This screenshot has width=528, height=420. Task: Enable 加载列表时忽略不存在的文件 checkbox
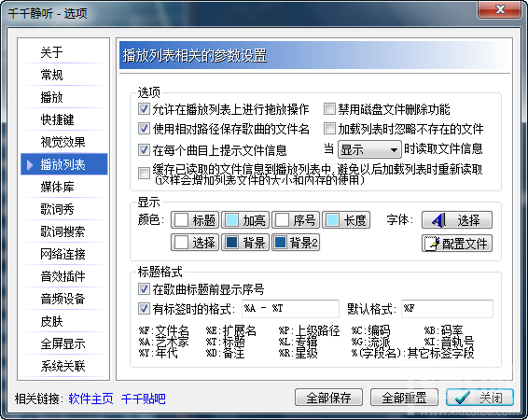[x=329, y=129]
